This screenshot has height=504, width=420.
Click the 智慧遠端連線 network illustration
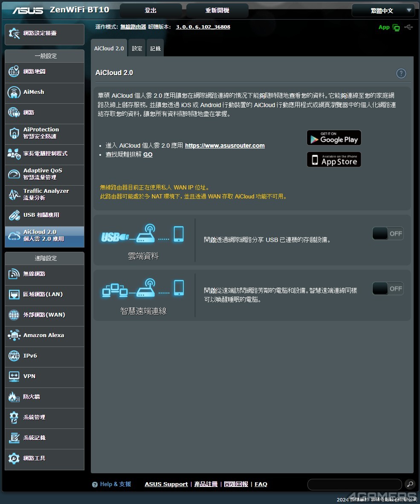tap(143, 288)
